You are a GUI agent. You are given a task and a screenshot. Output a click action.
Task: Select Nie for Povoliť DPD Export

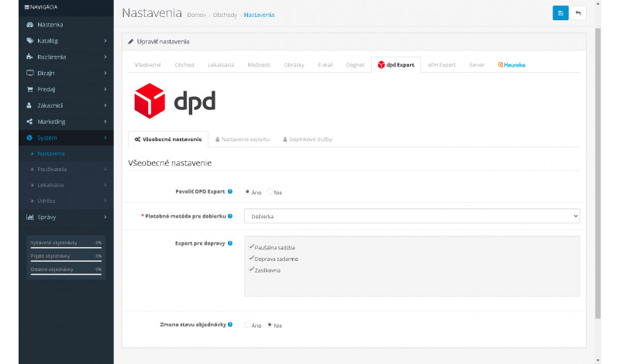point(270,192)
